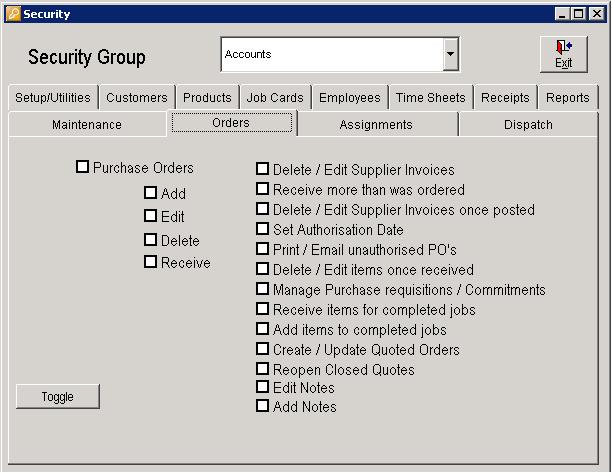Open the Reports tab
The image size is (612, 474).
click(568, 98)
